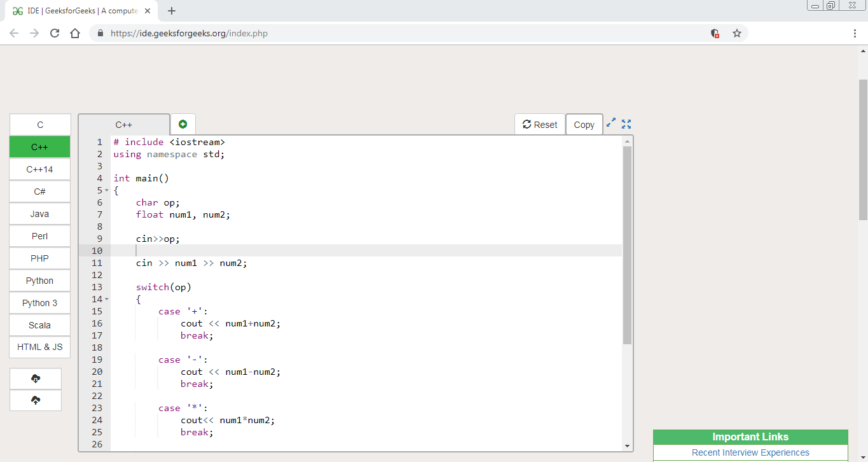This screenshot has height=462, width=868.
Task: Reset the editor code
Action: 540,125
